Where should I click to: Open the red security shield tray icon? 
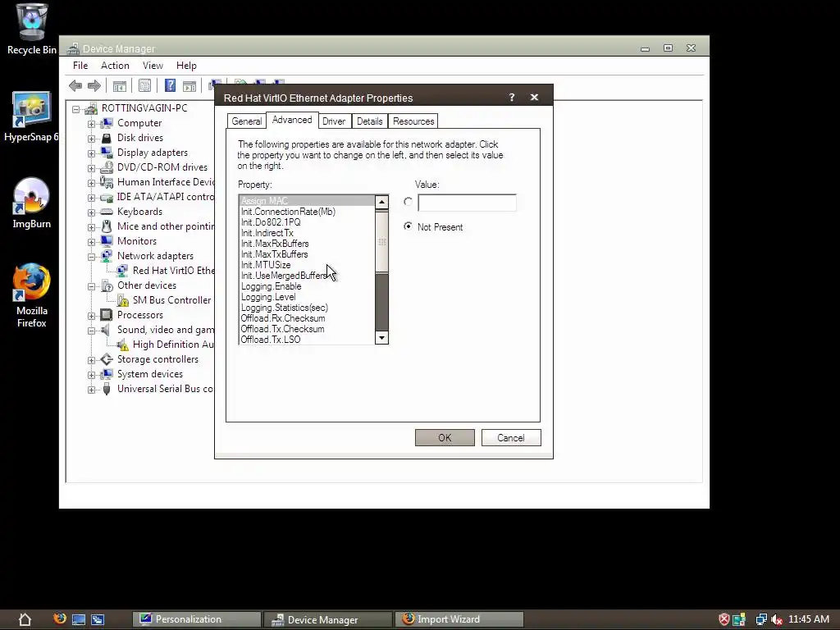pyautogui.click(x=724, y=619)
